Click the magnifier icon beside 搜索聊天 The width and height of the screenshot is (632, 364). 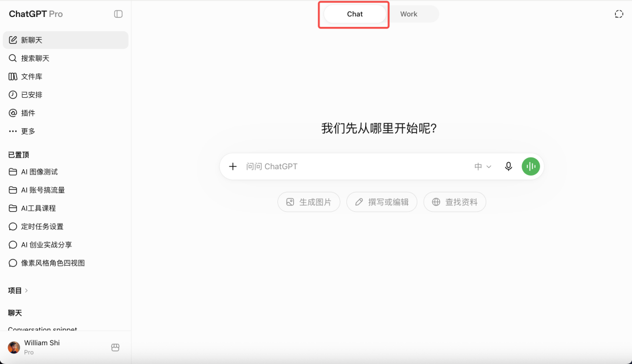click(13, 58)
